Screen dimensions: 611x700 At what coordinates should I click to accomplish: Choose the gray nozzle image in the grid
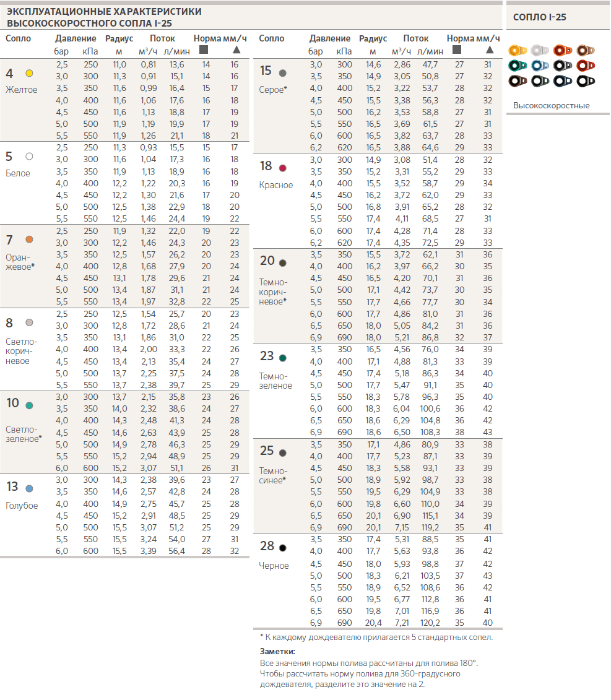click(x=563, y=66)
